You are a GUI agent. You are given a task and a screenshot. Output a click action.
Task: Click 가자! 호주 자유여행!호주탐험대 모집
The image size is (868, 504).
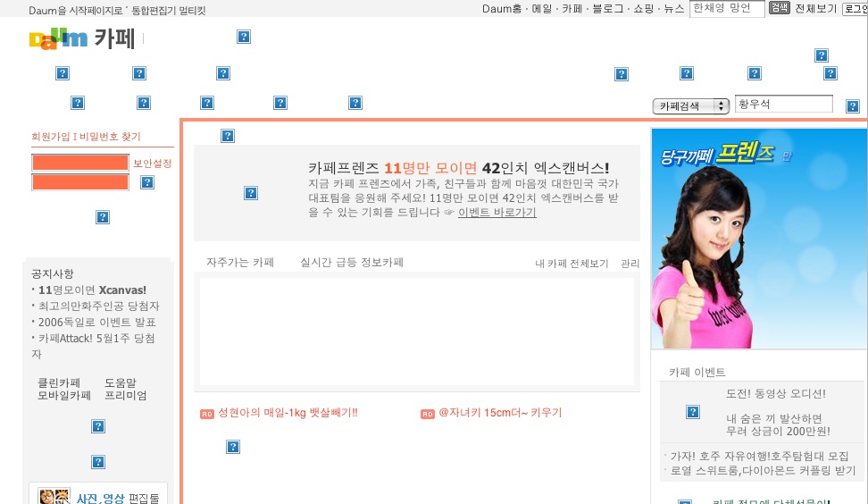point(759,456)
